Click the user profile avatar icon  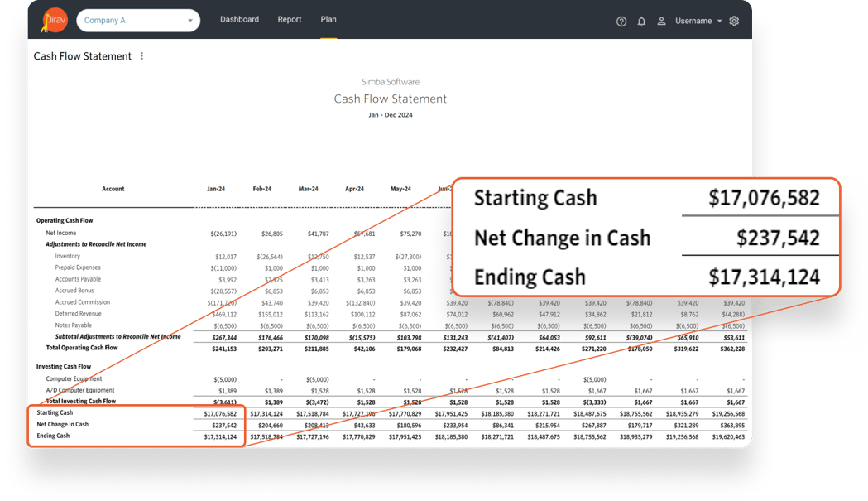(661, 22)
